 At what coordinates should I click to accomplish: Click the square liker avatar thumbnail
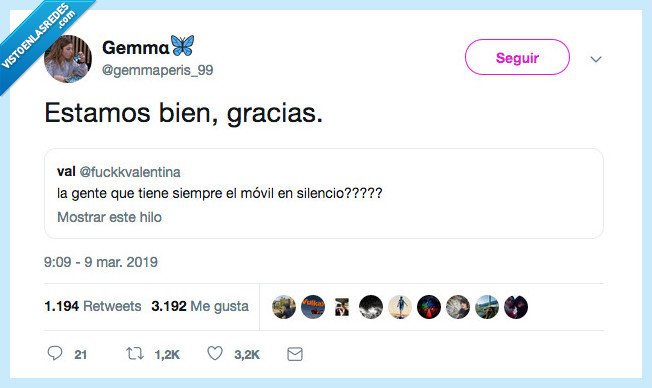(x=342, y=307)
